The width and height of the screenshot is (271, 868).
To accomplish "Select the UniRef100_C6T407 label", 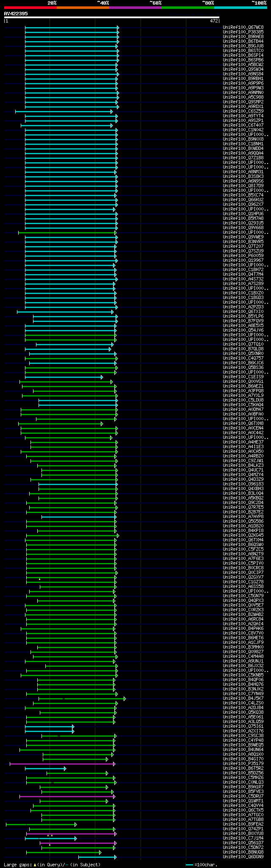I will coord(243,125).
